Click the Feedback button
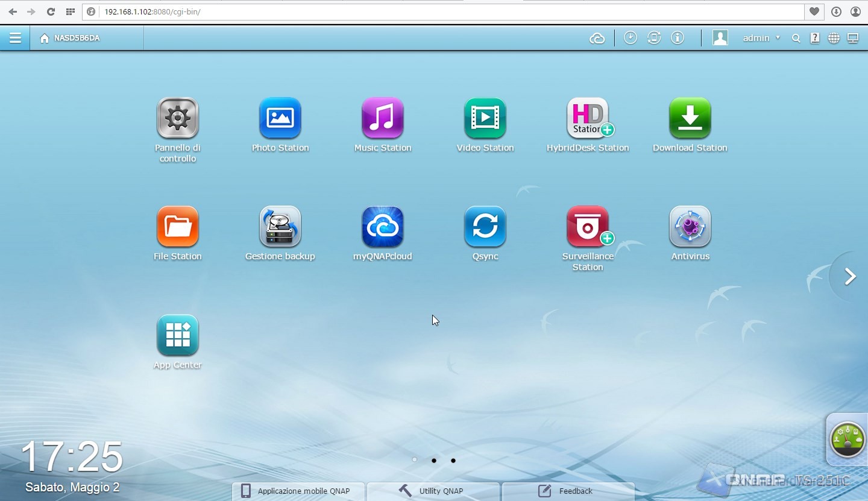Viewport: 868px width, 501px height. pos(567,491)
